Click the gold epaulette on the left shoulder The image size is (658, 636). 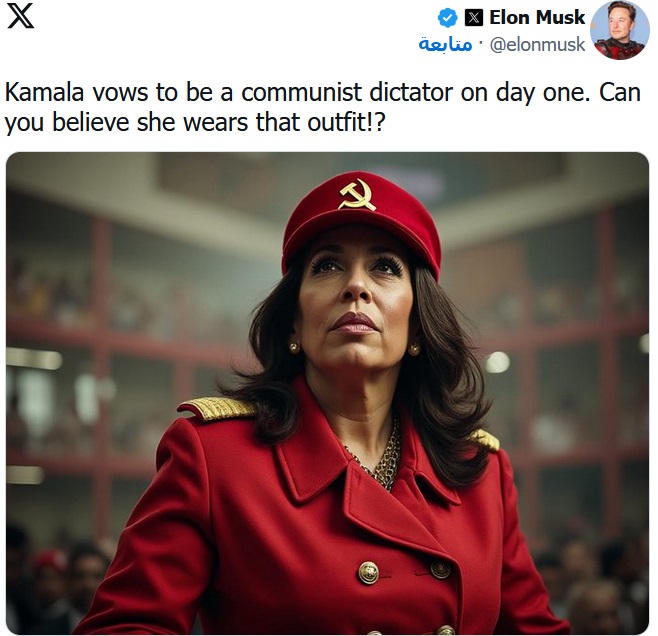point(217,407)
